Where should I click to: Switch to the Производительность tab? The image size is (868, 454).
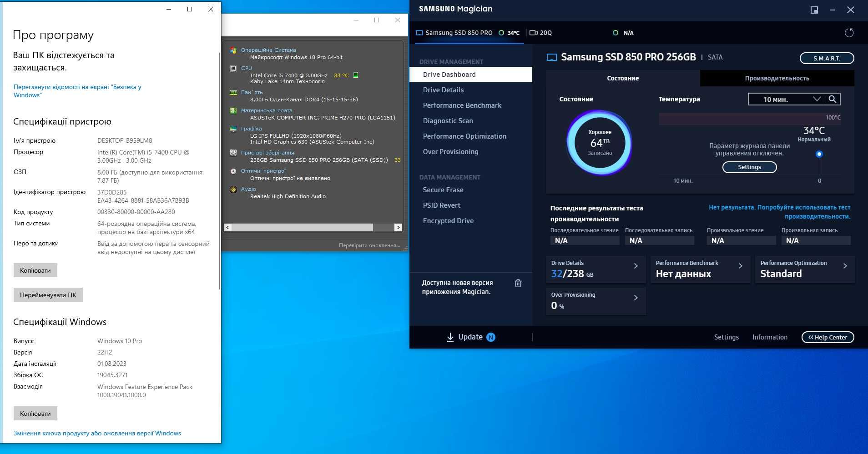coord(777,78)
